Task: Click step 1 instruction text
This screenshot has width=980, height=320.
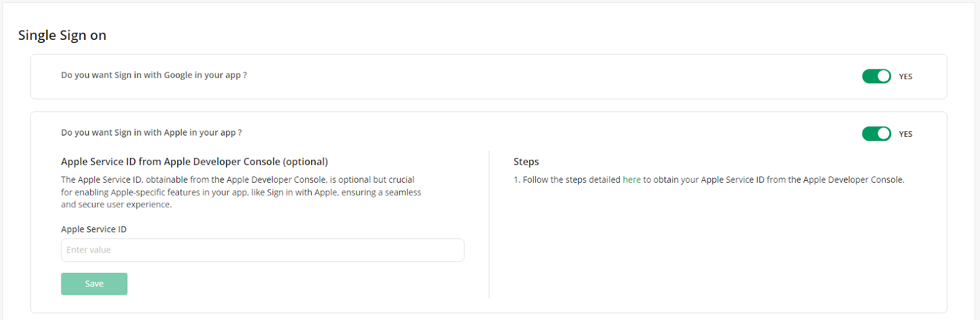Action: pos(709,180)
